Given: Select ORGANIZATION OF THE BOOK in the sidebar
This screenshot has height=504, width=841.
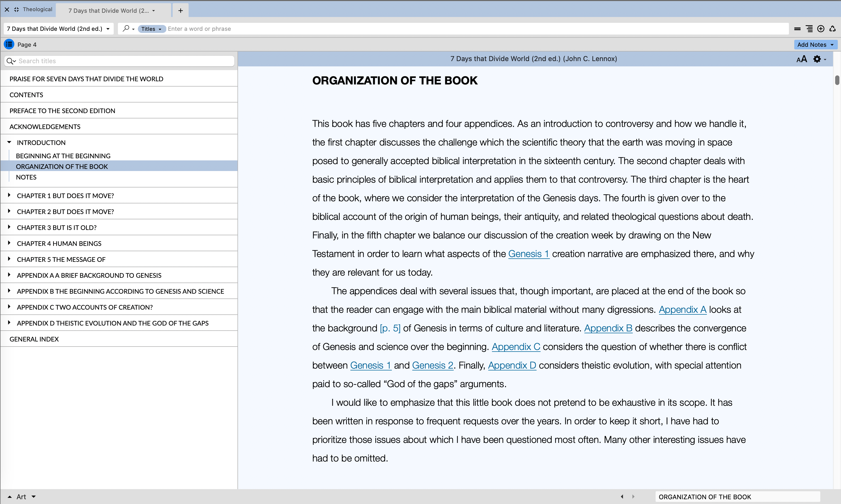Looking at the screenshot, I should [x=119, y=166].
